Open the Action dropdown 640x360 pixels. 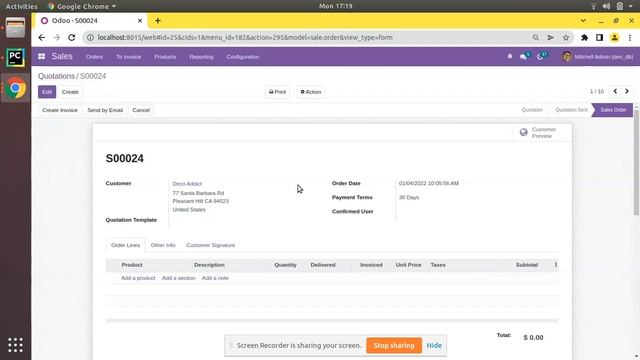(311, 92)
